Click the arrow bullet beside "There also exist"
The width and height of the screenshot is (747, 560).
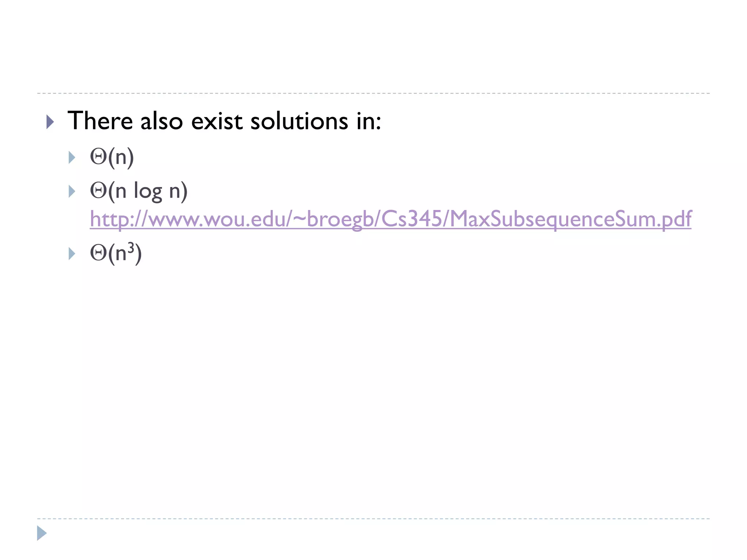(x=50, y=122)
